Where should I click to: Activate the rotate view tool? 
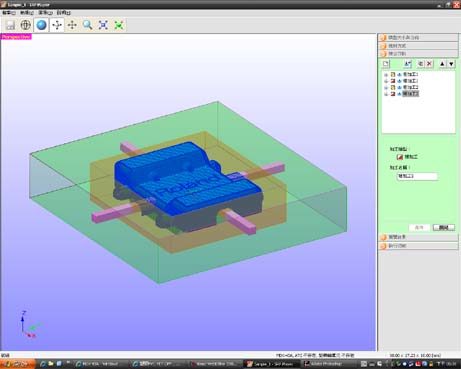[x=57, y=25]
